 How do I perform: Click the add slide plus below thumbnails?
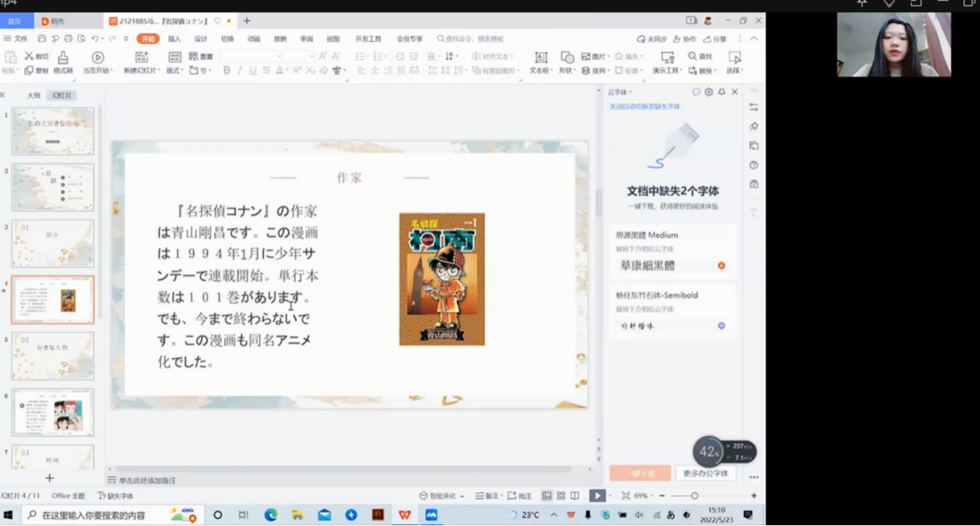pyautogui.click(x=50, y=478)
